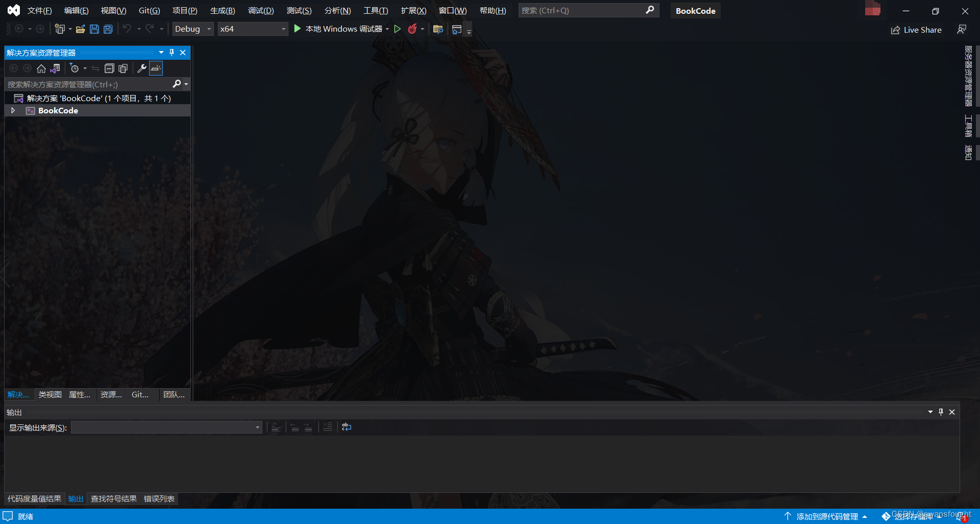Image resolution: width=980 pixels, height=524 pixels.
Task: Click the New Project toolbar icon
Action: pyautogui.click(x=60, y=29)
